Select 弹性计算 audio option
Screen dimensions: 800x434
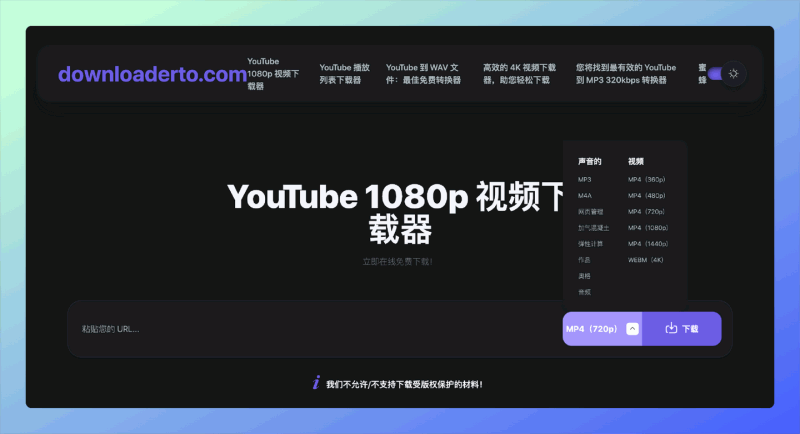tap(590, 244)
